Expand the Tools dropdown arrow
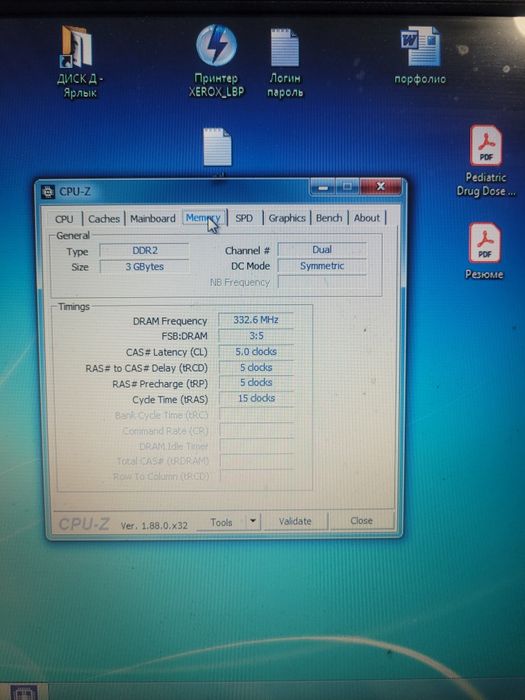The width and height of the screenshot is (525, 700). coord(253,521)
